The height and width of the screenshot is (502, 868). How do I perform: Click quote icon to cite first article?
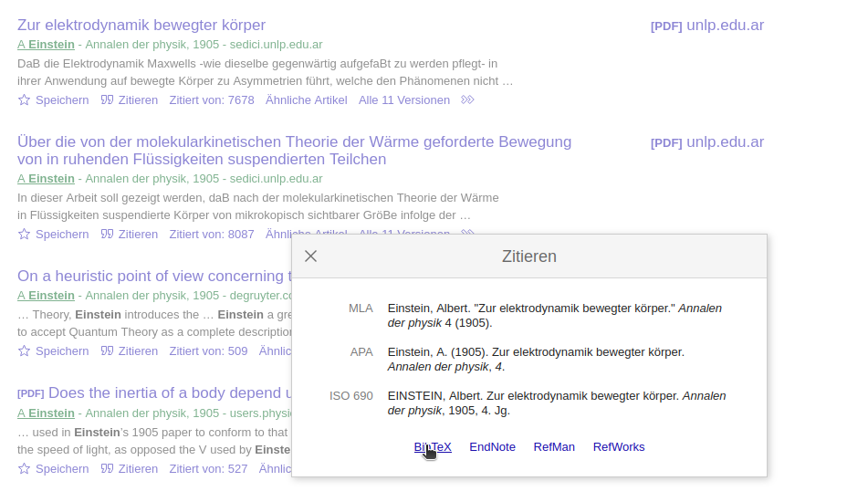(107, 100)
